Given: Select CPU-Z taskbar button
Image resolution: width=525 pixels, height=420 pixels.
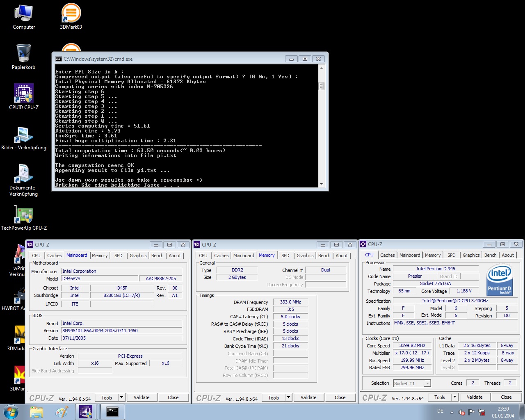Looking at the screenshot, I should (x=85, y=412).
